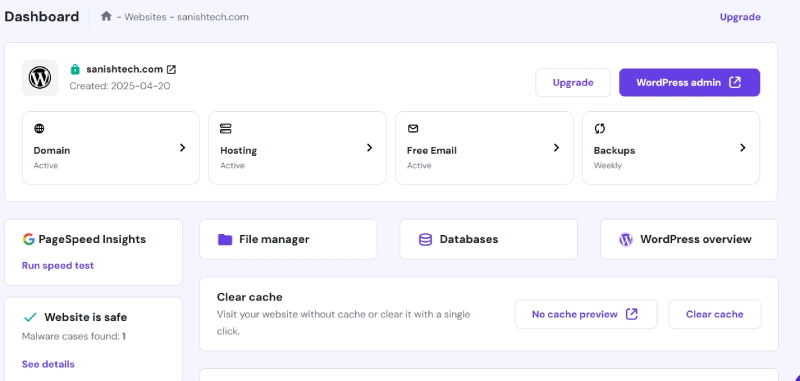Click the sanishtech.com site title
The image size is (800, 381).
(124, 69)
